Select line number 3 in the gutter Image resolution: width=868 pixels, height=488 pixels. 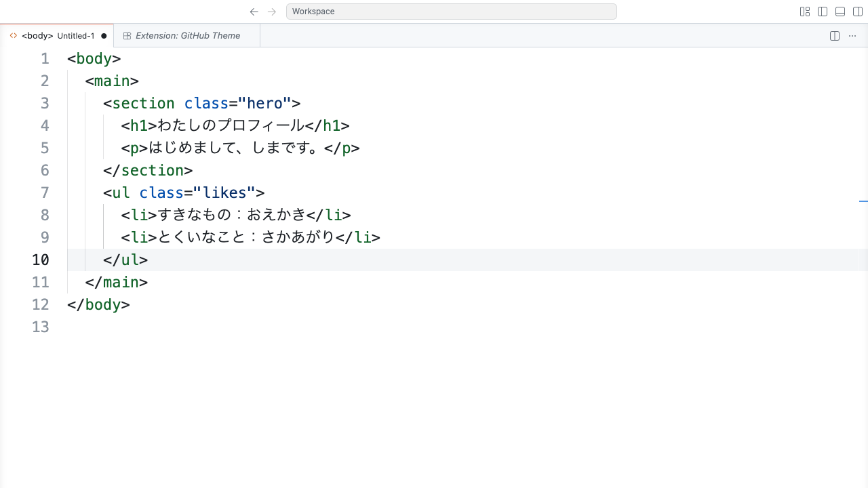click(x=45, y=104)
